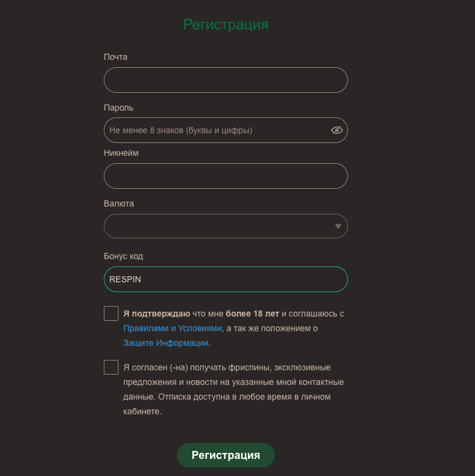Screen dimensions: 475x476
Task: Click the Пароль field label
Action: (118, 108)
